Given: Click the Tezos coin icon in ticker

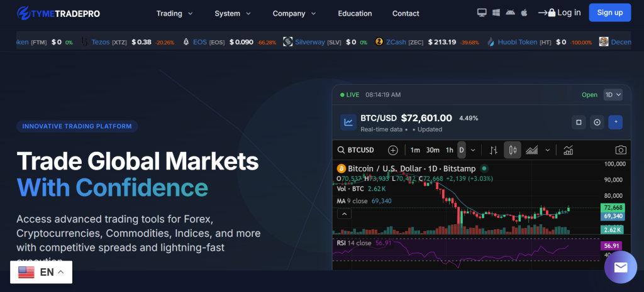Looking at the screenshot, I should point(85,42).
